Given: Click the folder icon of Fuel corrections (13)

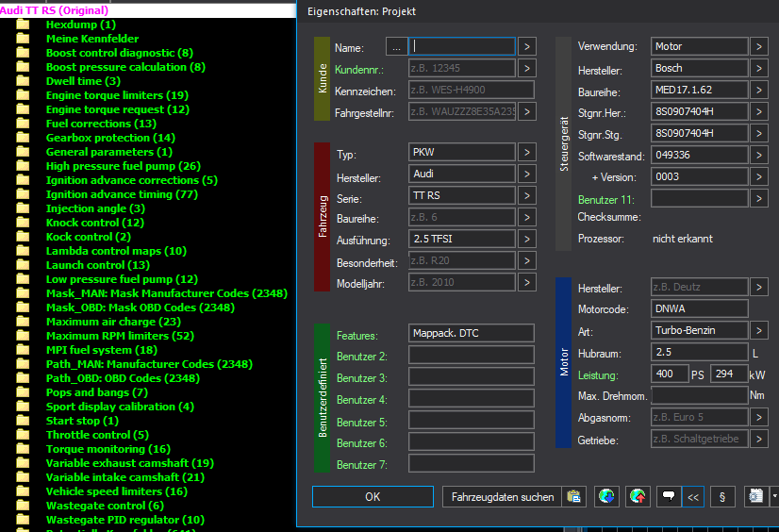Looking at the screenshot, I should pyautogui.click(x=23, y=124).
